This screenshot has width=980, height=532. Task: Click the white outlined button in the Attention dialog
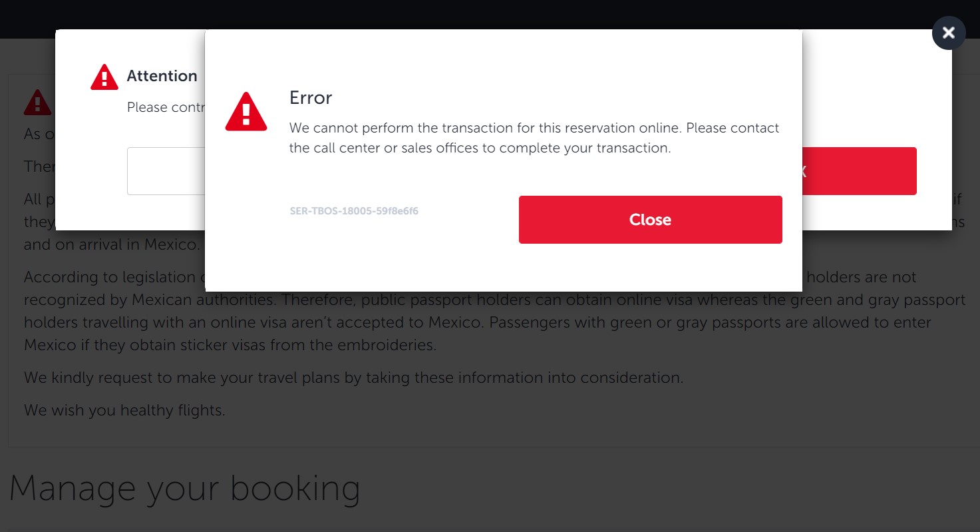pos(166,171)
